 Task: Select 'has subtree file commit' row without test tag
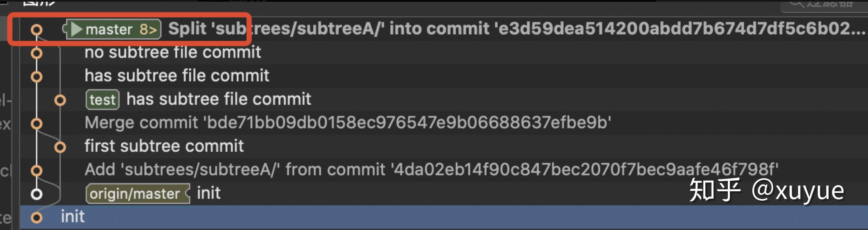(177, 76)
